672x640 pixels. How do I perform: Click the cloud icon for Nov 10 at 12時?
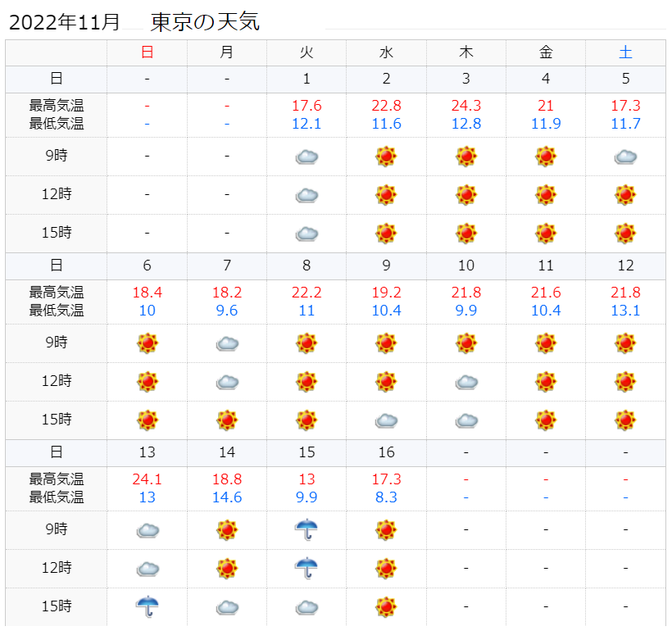(466, 383)
